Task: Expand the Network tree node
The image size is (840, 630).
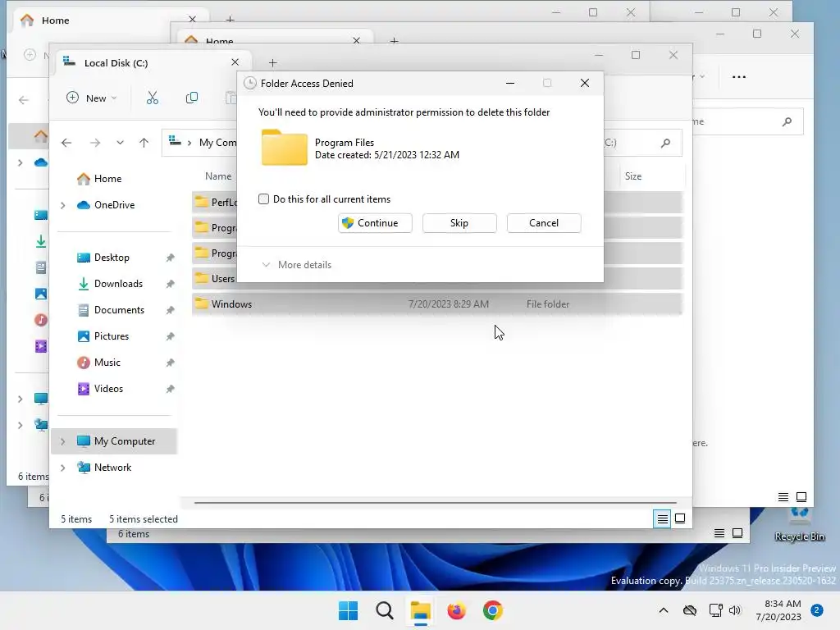Action: (62, 468)
